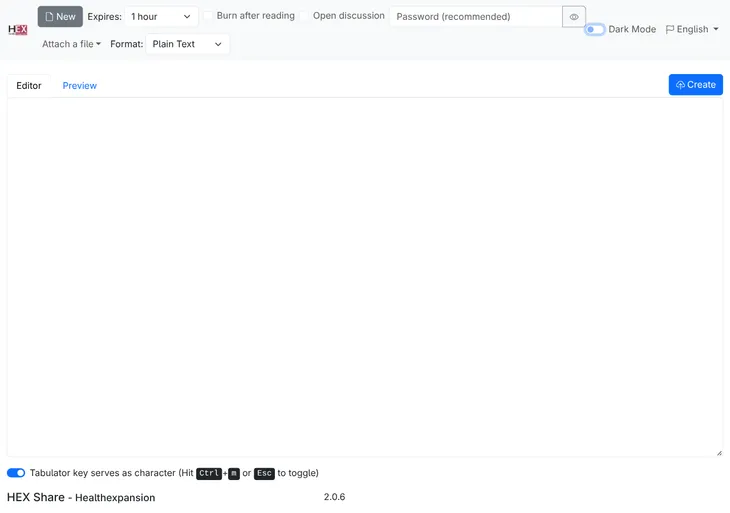Switch to the Preview tab
730x513 pixels.
(80, 86)
